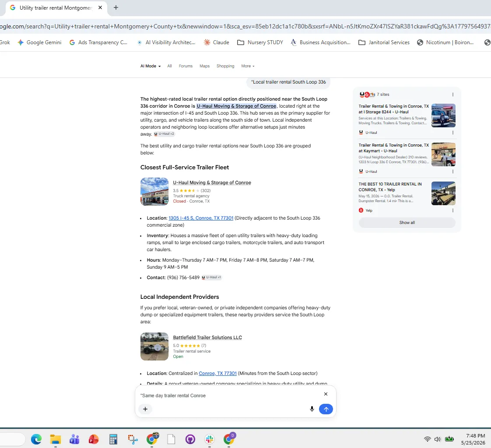Start voice input with the microphone
The image size is (491, 448).
312,409
